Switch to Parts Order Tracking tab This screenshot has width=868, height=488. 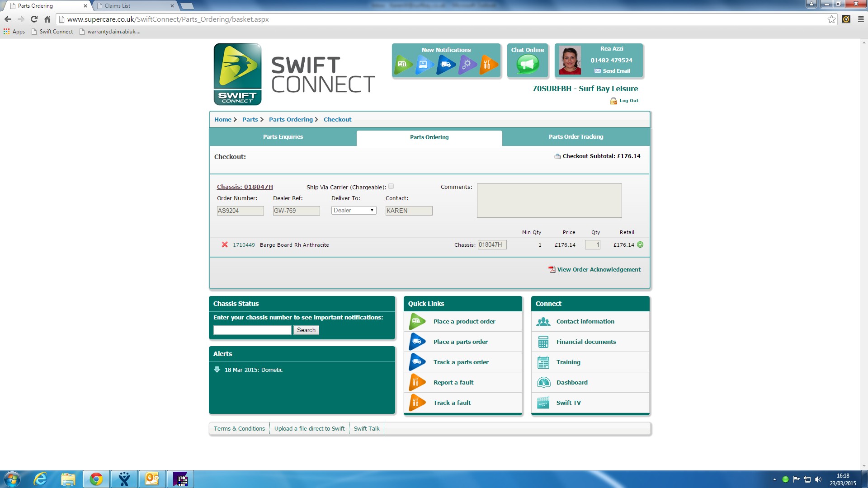coord(576,137)
